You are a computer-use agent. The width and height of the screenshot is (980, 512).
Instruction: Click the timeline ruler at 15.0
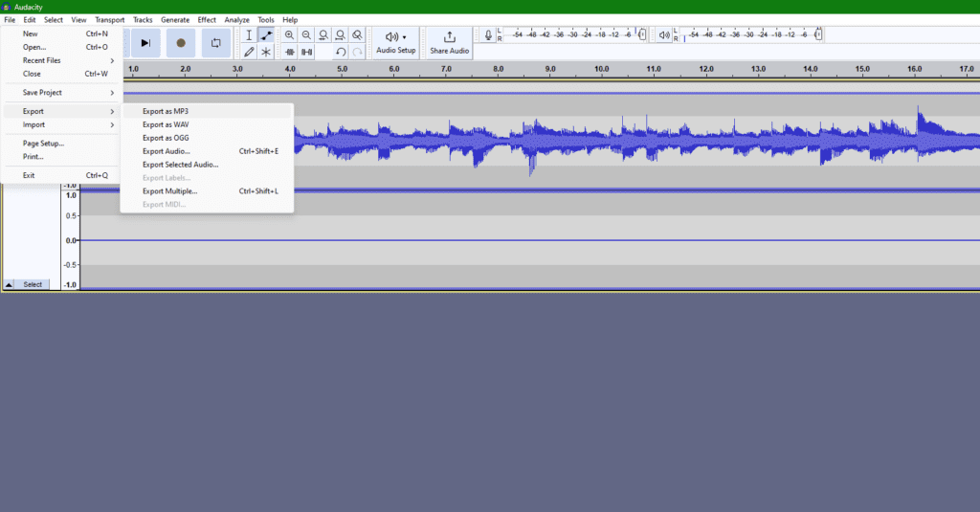coord(862,69)
